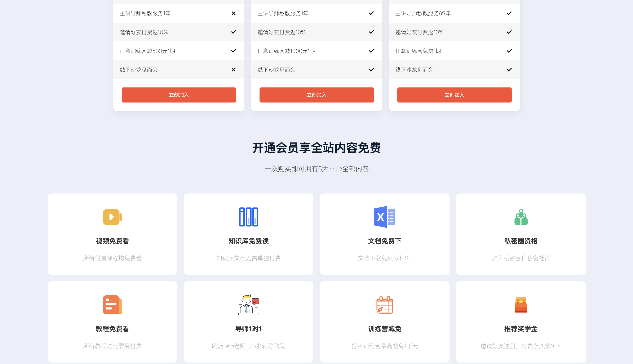Click 立刻加入 under the first plan
Image resolution: width=633 pixels, height=364 pixels.
(x=178, y=95)
